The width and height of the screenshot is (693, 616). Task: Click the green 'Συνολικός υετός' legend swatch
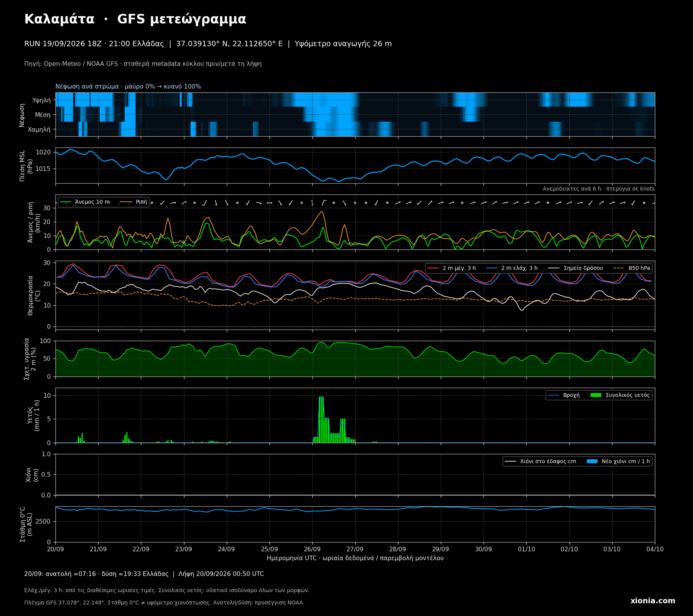(x=596, y=395)
